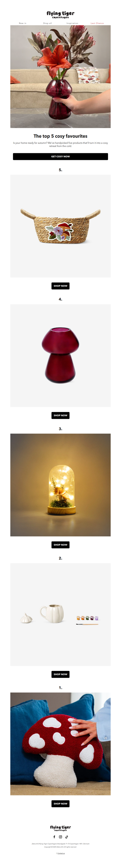121x868 pixels.
Task: Open the Inspiration menu item
Action: (72, 23)
